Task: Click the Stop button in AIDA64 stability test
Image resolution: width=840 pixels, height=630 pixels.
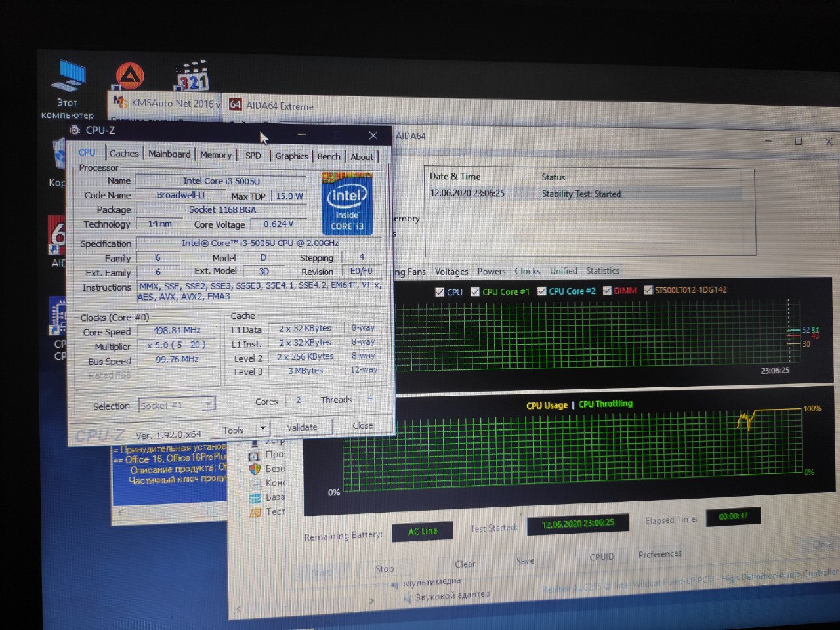Action: point(385,569)
